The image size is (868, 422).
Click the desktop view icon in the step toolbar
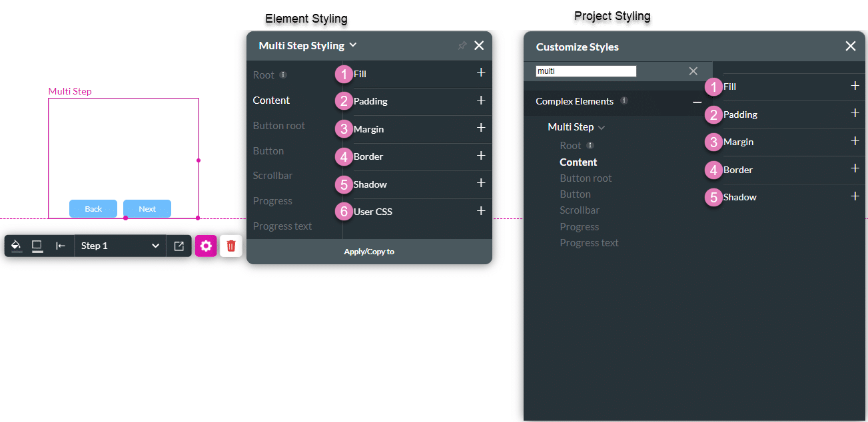coord(37,246)
